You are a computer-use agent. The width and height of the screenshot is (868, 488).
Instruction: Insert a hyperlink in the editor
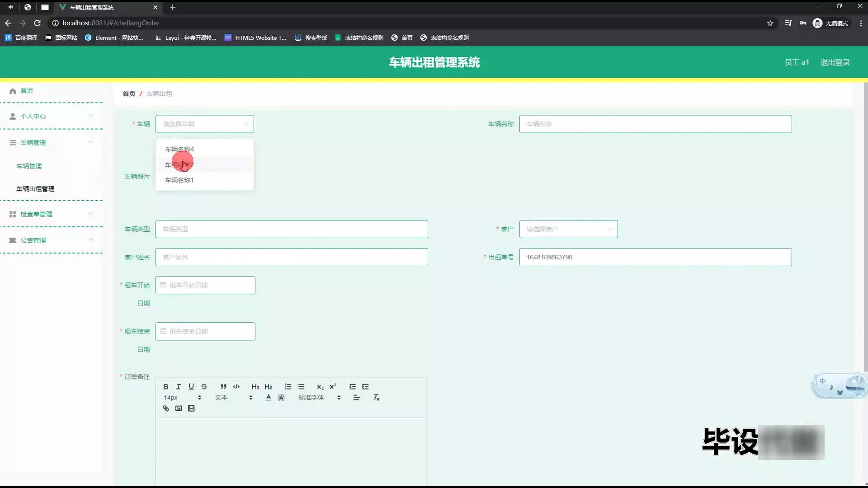click(x=166, y=408)
